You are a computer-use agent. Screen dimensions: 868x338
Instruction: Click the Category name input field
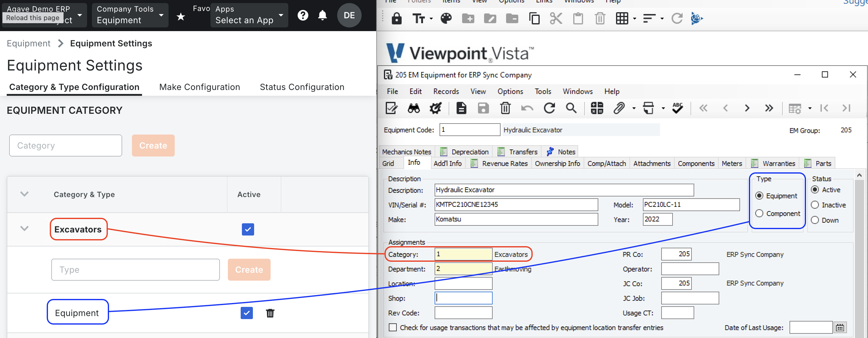[x=66, y=146]
